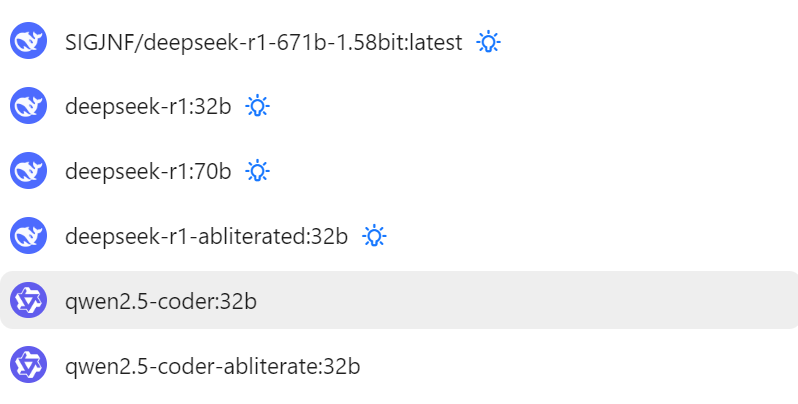This screenshot has width=798, height=404.
Task: Click the DeepSeek whale icon beside SIGJNF/deepseek-r1-671b
Action: [28, 41]
